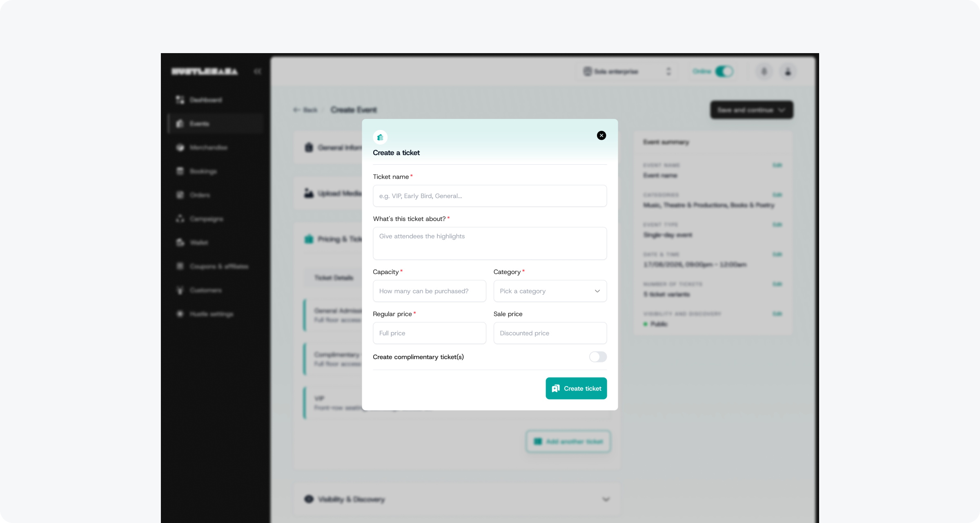Click Edit next to Visibility and discovery
Viewport: 980px width, 523px height.
[x=777, y=314]
